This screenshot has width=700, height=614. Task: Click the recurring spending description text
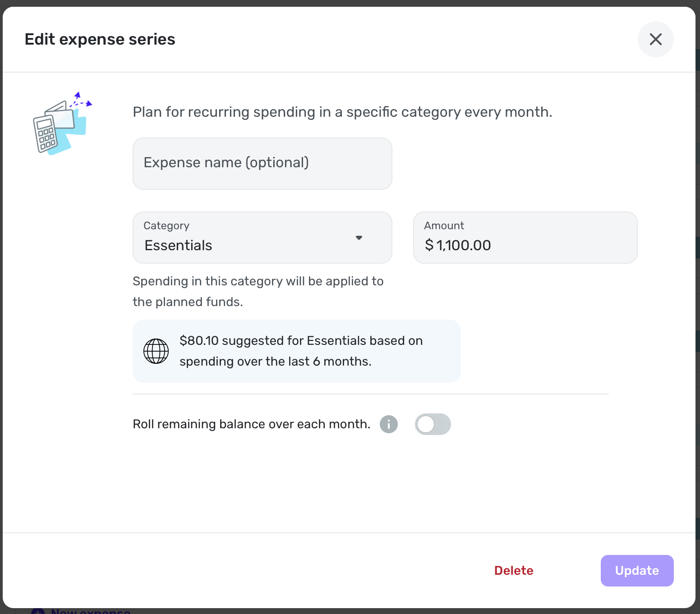(342, 112)
